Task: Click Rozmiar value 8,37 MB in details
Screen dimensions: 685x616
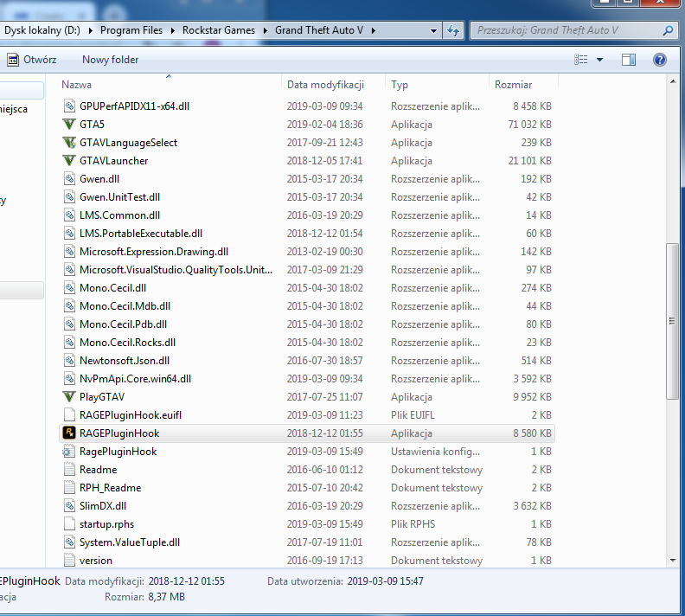Action: 166,597
